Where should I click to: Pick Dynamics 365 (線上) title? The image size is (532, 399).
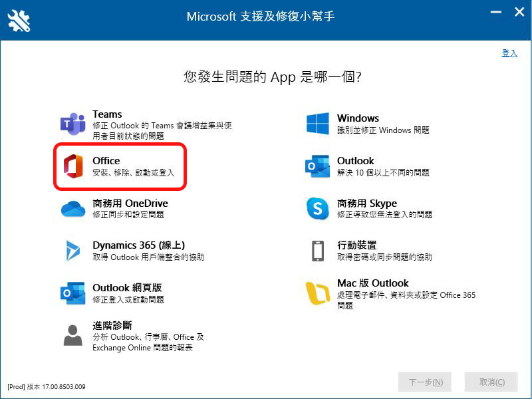139,245
